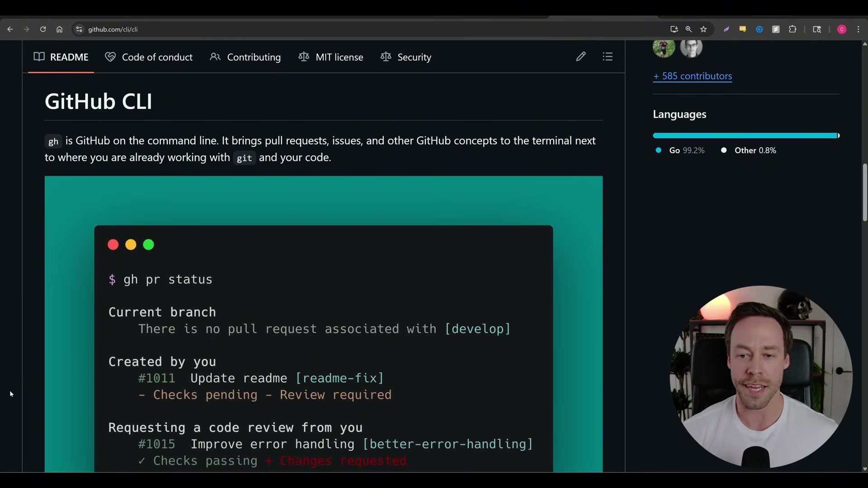The width and height of the screenshot is (868, 488).
Task: Click the scrollbar down arrow
Action: coord(865,469)
